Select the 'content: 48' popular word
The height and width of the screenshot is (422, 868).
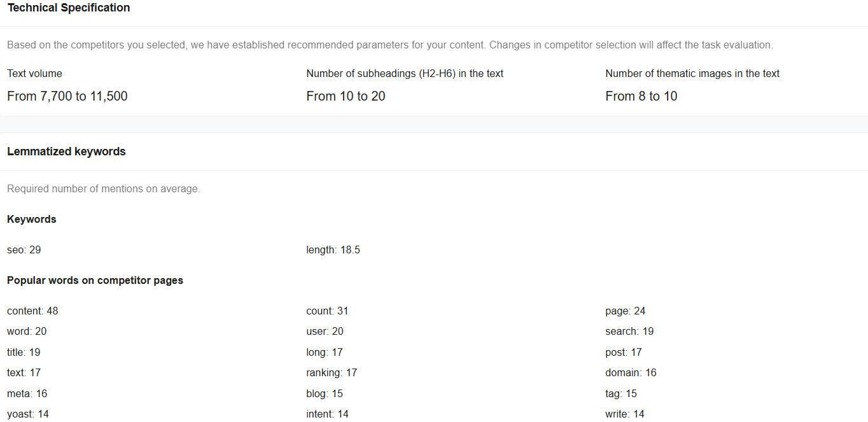click(x=32, y=311)
